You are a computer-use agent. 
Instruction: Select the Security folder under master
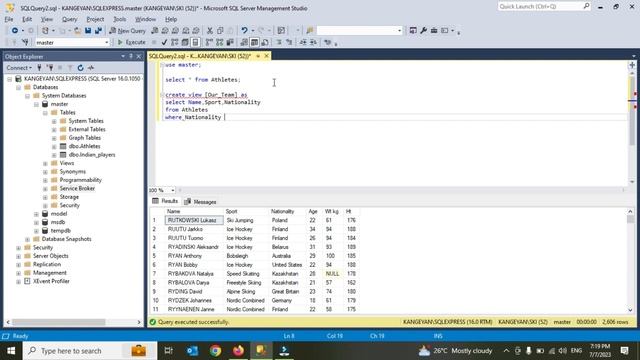pyautogui.click(x=69, y=205)
